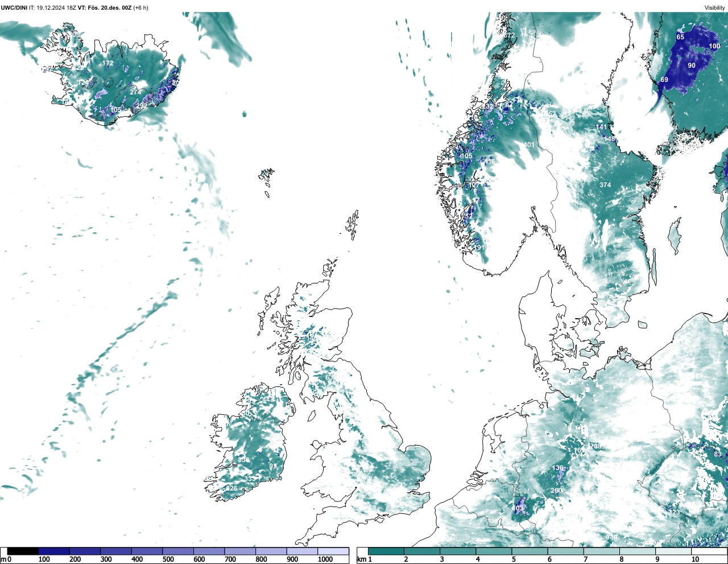728x564 pixels.
Task: Click the 136 value over Germany
Action: 557,468
